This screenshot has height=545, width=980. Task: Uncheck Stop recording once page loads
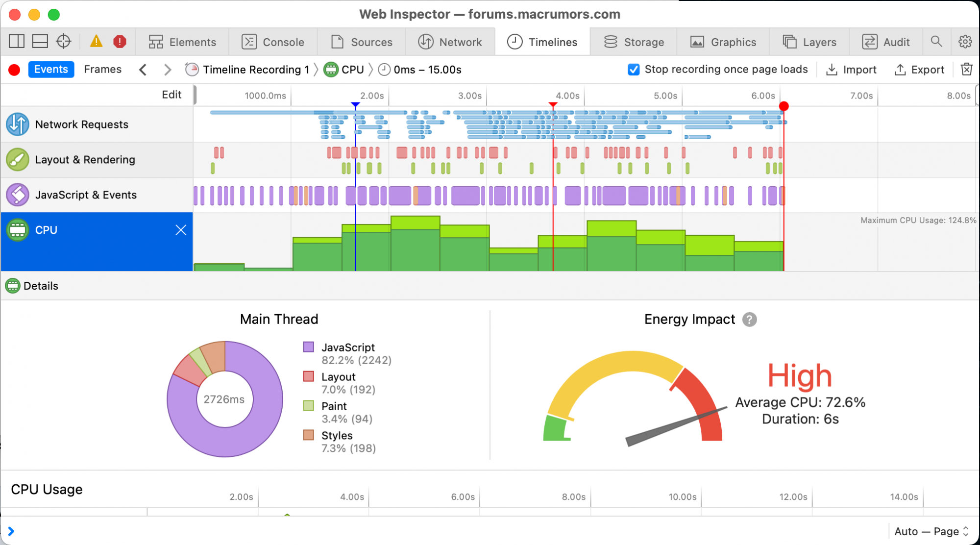tap(634, 70)
